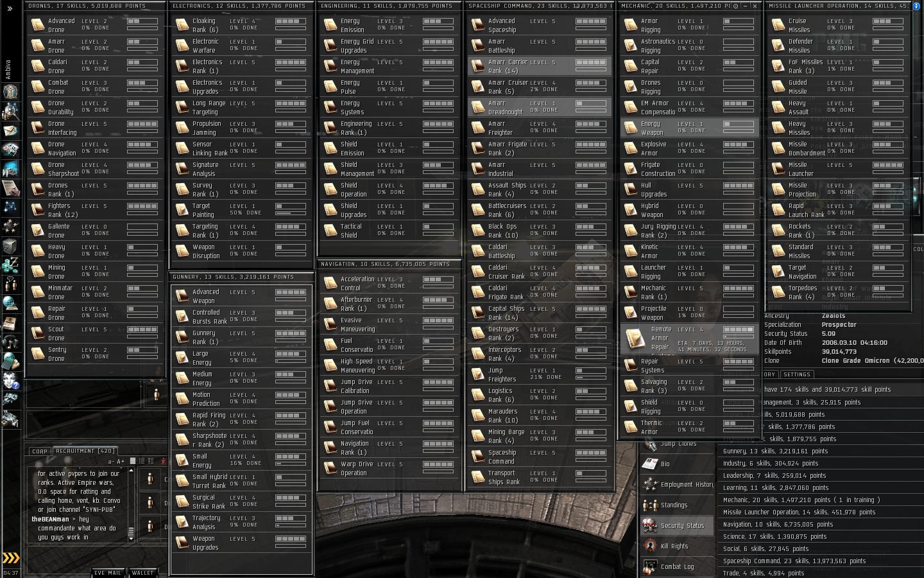This screenshot has height=578, width=924.
Task: Click the Standings icon in the character sheet
Action: (x=650, y=505)
